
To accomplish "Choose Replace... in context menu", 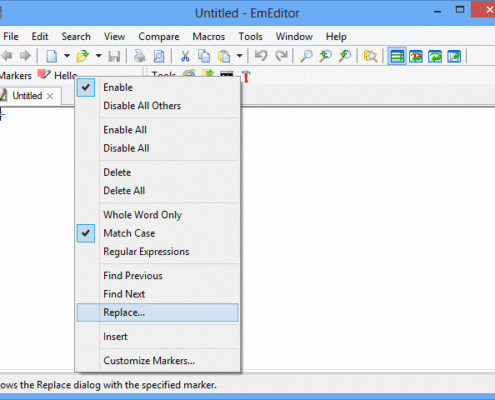I will pos(157,312).
